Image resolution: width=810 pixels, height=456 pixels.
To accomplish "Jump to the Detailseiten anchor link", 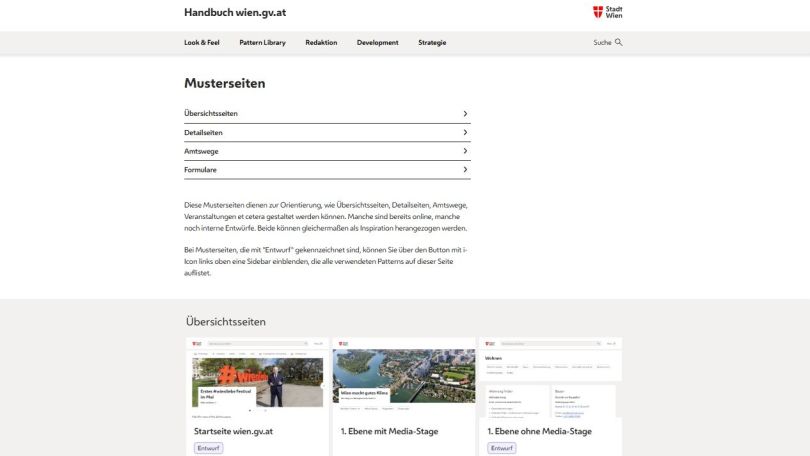I will [x=327, y=133].
